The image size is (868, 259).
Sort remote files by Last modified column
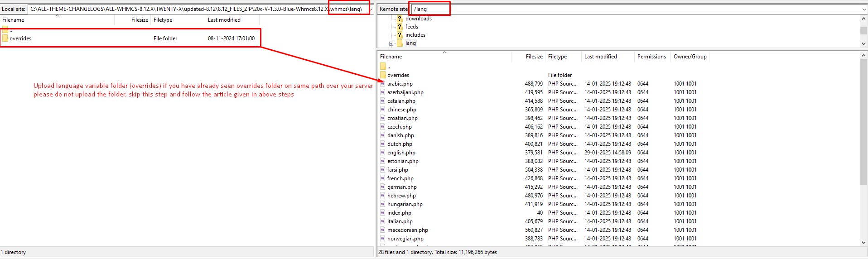(600, 57)
